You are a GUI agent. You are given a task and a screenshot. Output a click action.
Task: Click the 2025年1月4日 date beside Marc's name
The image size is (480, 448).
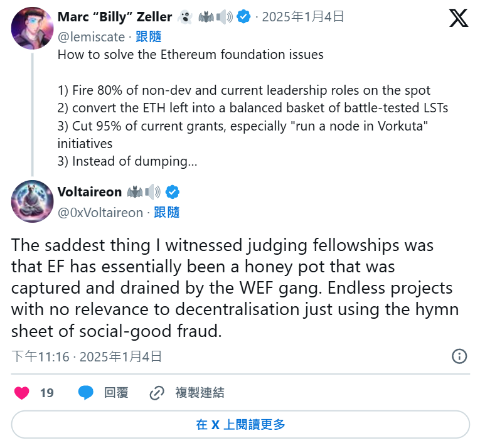point(302,17)
